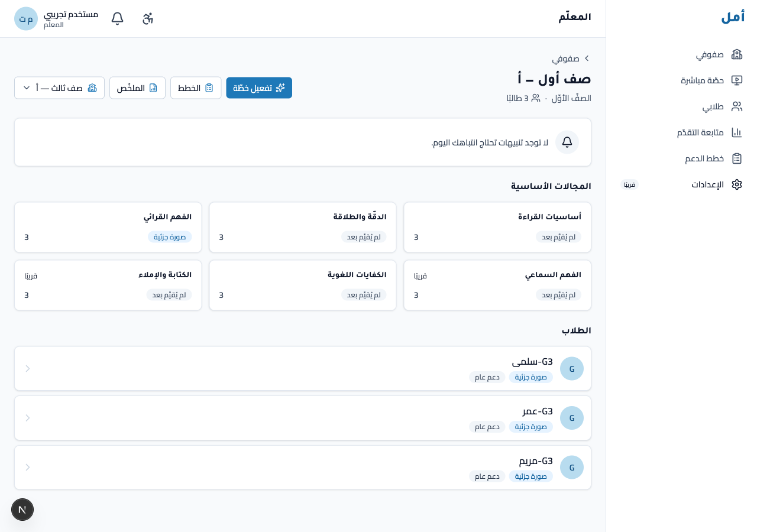Open the notifications bell in the header
Image resolution: width=757 pixels, height=532 pixels.
tap(118, 18)
